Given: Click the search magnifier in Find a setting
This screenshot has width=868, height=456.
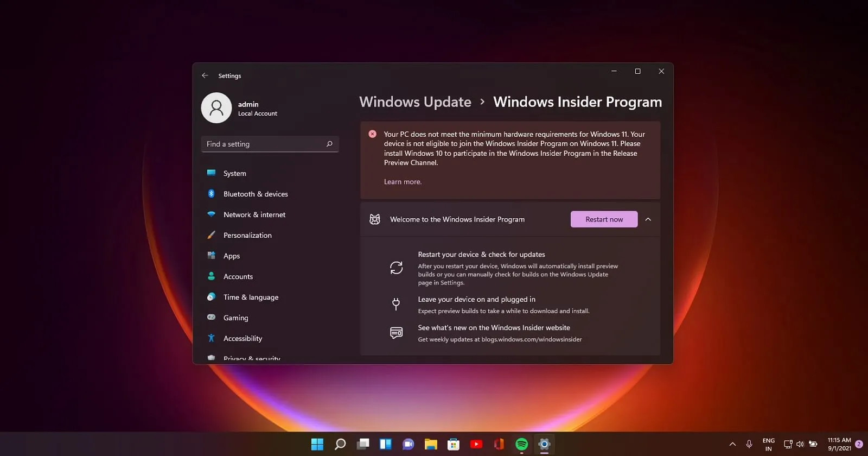Looking at the screenshot, I should point(329,144).
